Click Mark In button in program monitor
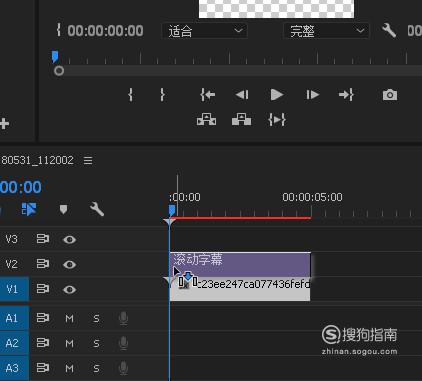 [130, 95]
